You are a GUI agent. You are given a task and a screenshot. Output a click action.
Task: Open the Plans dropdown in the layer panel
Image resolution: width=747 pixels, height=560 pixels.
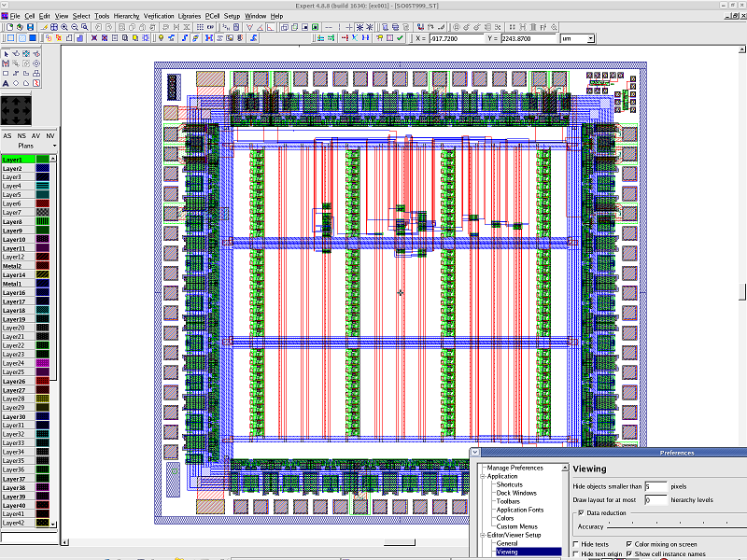[x=54, y=146]
